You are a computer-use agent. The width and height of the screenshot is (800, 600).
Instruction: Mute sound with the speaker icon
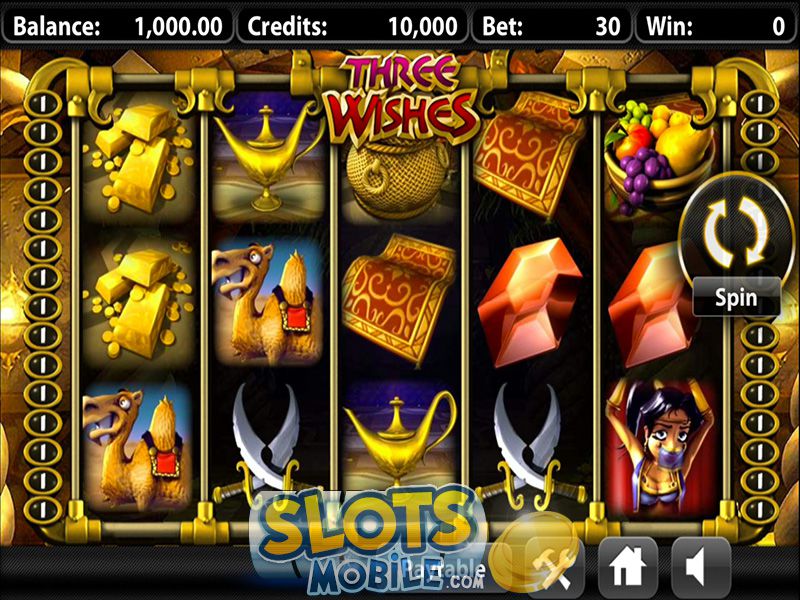[x=700, y=566]
